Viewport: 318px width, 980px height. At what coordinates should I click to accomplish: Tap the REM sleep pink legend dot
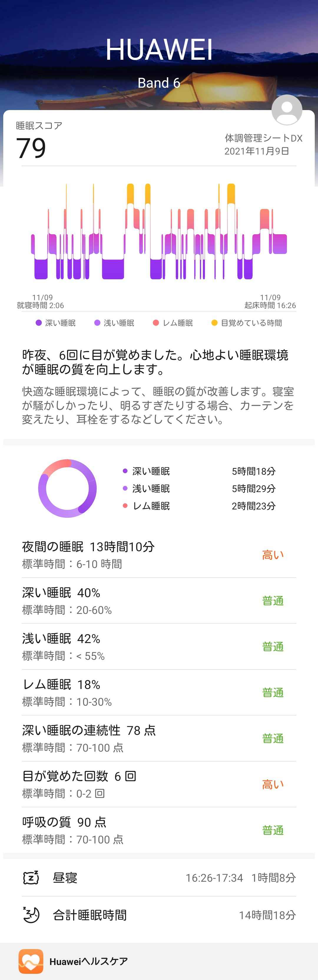[156, 323]
